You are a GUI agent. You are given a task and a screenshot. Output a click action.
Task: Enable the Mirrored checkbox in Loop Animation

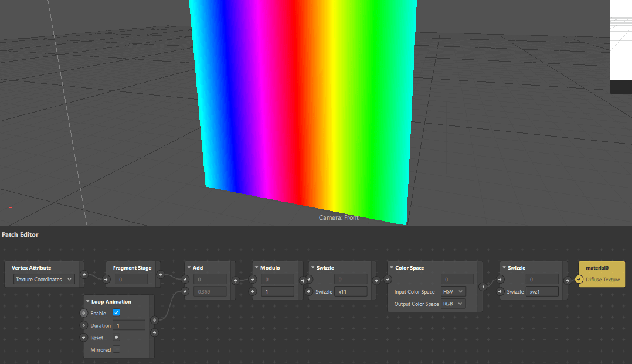(115, 349)
